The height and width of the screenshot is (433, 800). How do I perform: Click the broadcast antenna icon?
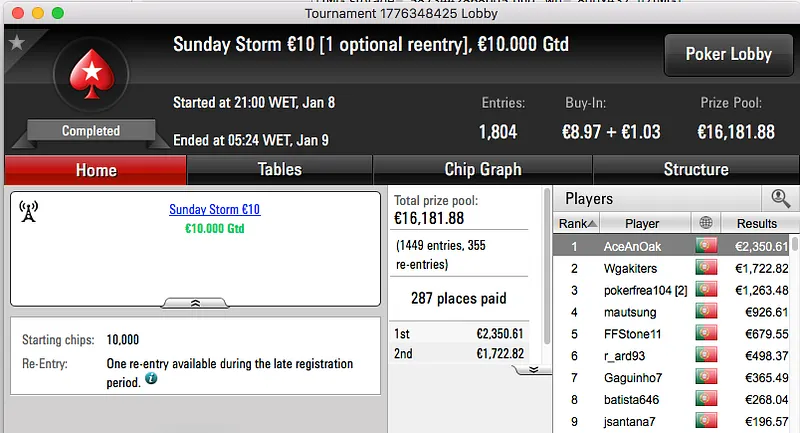28,212
